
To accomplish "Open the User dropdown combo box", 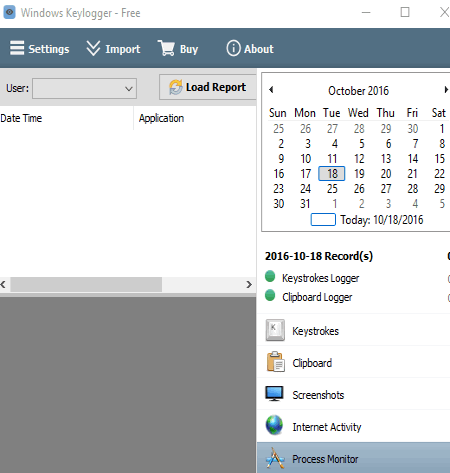I will point(84,88).
